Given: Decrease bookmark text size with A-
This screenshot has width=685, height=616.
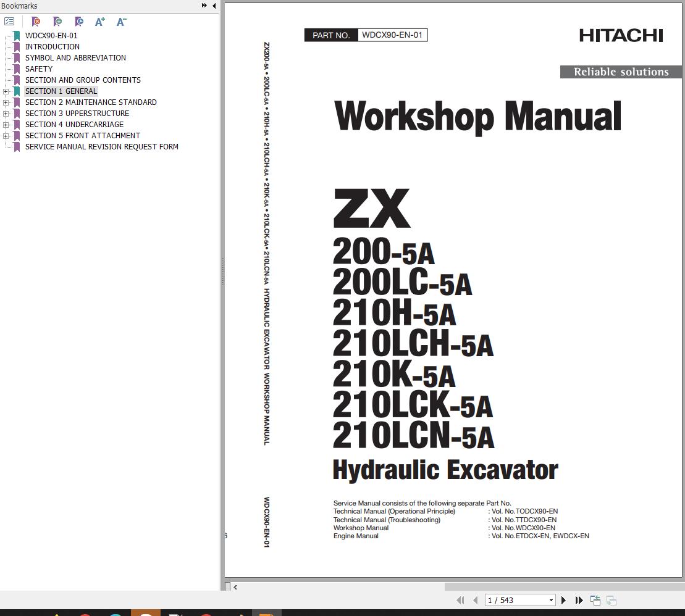Looking at the screenshot, I should 122,22.
